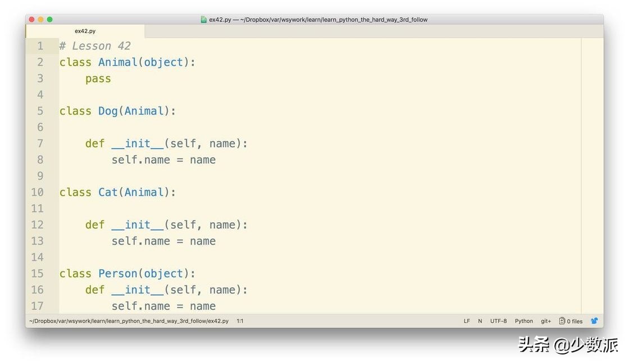
Task: Open the LF line ending selector
Action: click(x=467, y=321)
